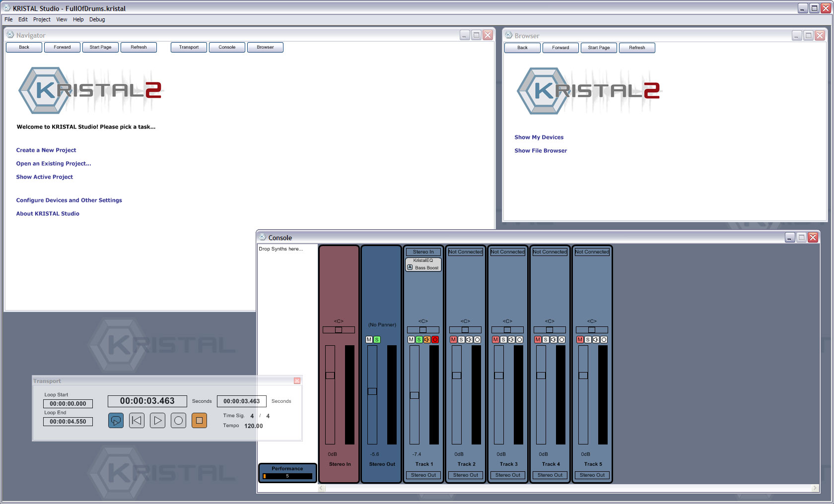The height and width of the screenshot is (504, 834).
Task: Click Track 1 volume fader handle
Action: click(x=415, y=395)
